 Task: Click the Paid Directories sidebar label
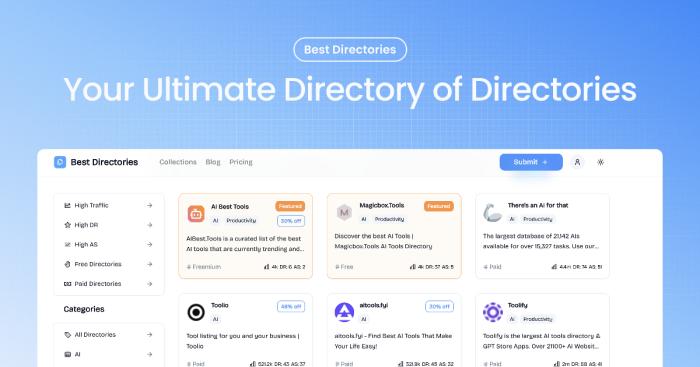pyautogui.click(x=98, y=284)
